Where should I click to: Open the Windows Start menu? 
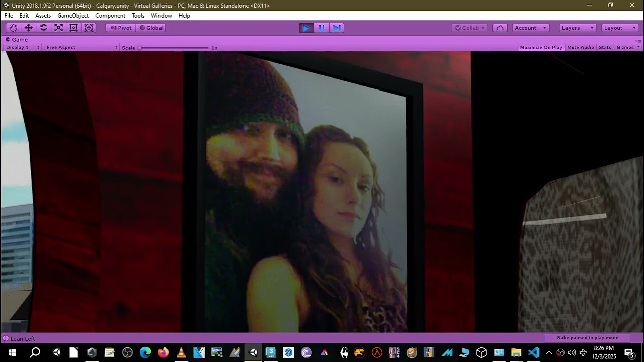12,353
